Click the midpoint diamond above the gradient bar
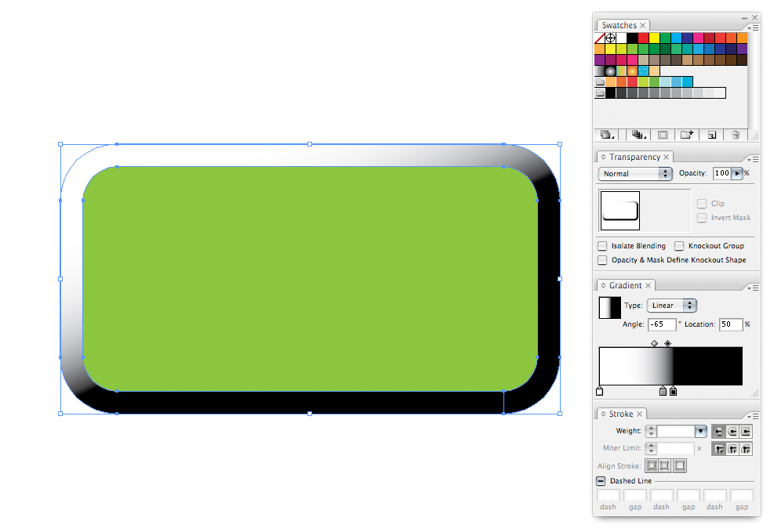 pos(654,343)
